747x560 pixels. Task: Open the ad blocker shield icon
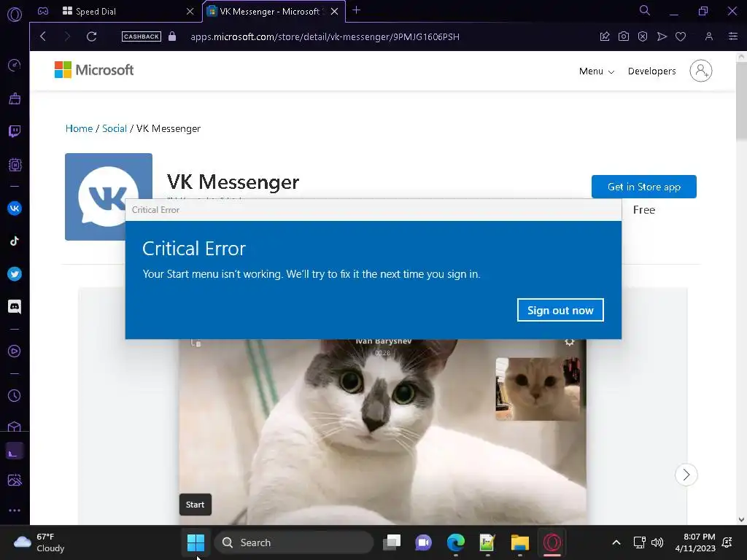643,36
